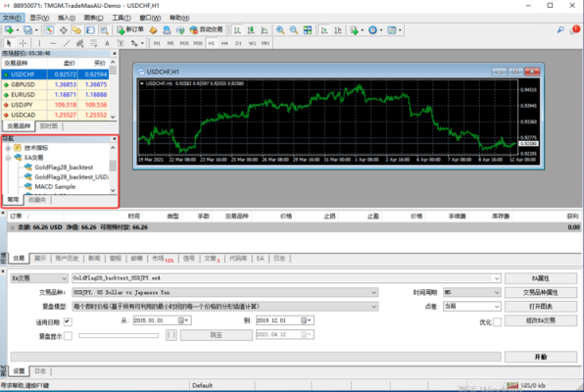Image resolution: width=584 pixels, height=392 pixels.
Task: Switch chart to H4 timeframe
Action: pyautogui.click(x=224, y=43)
